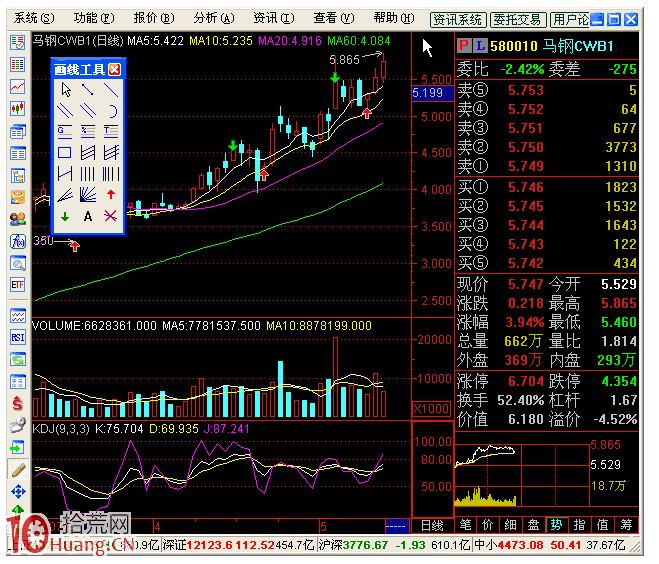
Task: Switch to the 细 tab
Action: pos(510,524)
